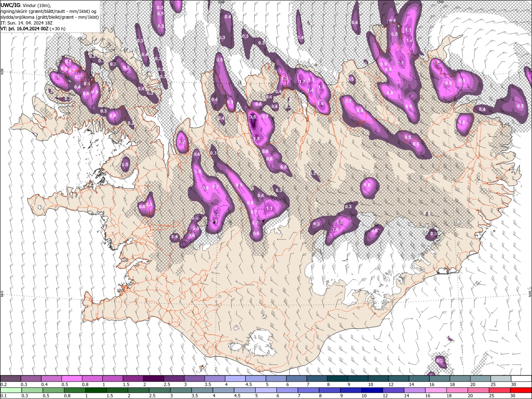Click the lavender lower swatch between 14 and 16
532x399 pixels.
pos(414,390)
